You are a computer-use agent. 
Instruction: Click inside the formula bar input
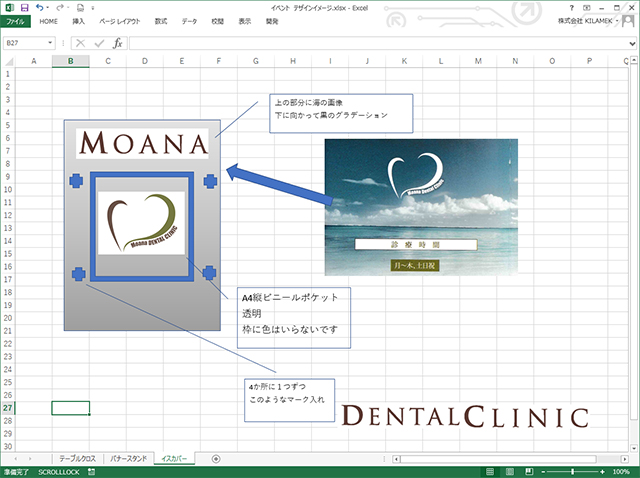(x=378, y=43)
